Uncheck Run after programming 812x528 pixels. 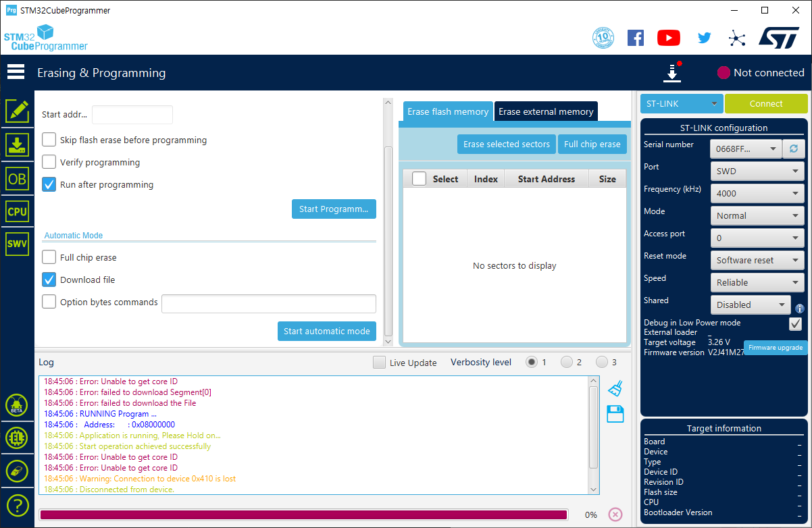[x=49, y=184]
